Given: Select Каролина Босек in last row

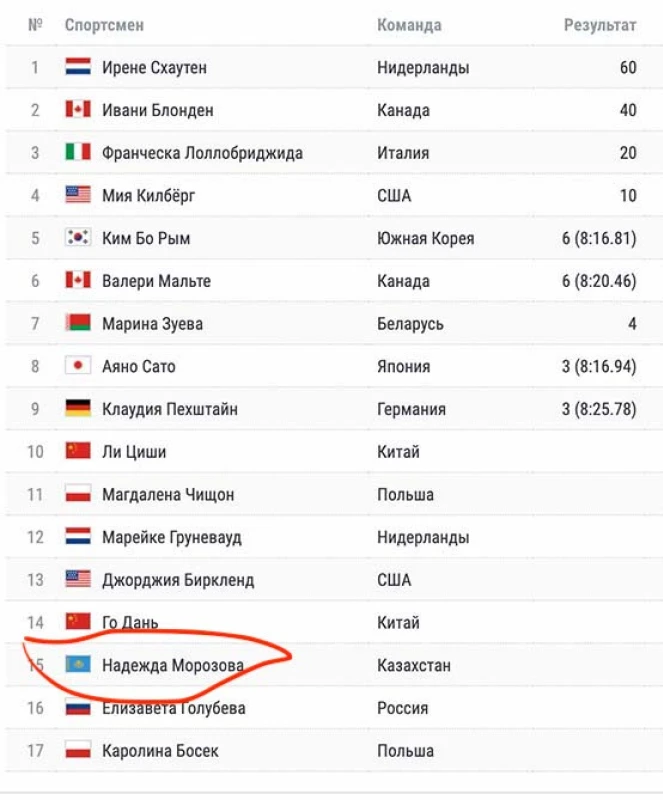Looking at the screenshot, I should (159, 750).
